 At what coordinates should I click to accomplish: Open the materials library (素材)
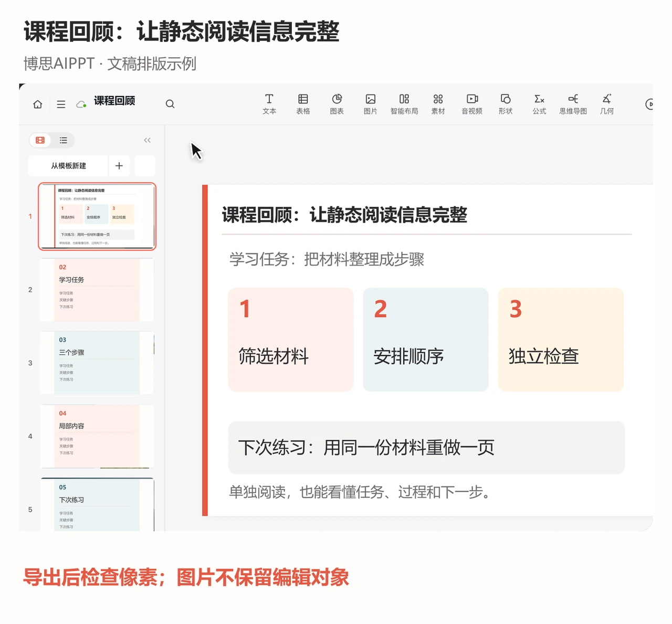click(438, 104)
